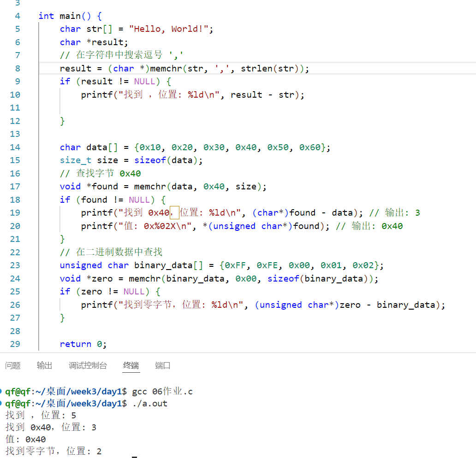Image resolution: width=476 pixels, height=458 pixels.
Task: Click 'size_t size' on line 15
Action: coord(89,160)
